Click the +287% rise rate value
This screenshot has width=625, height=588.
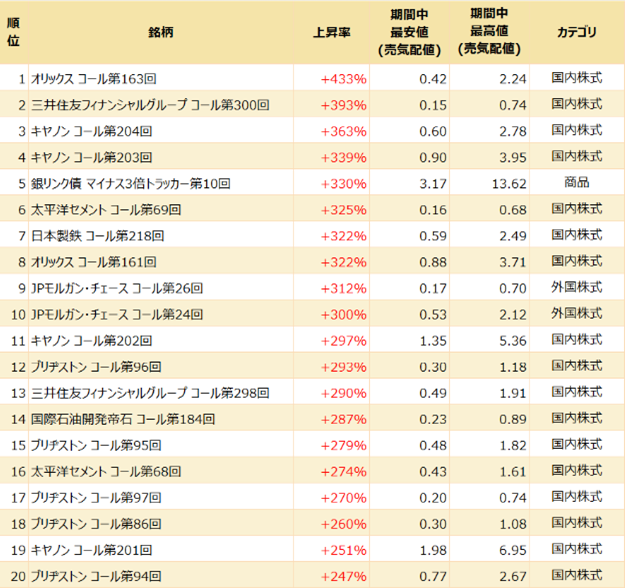click(x=344, y=419)
